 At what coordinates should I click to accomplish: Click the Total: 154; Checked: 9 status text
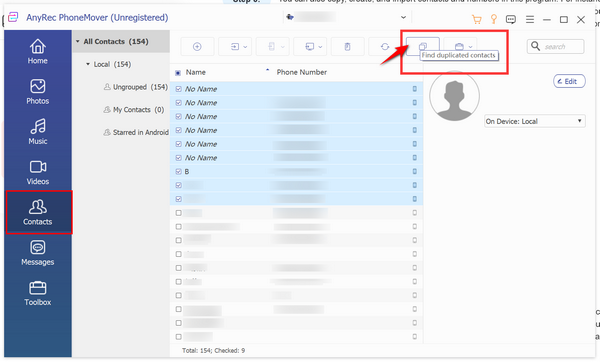[214, 351]
